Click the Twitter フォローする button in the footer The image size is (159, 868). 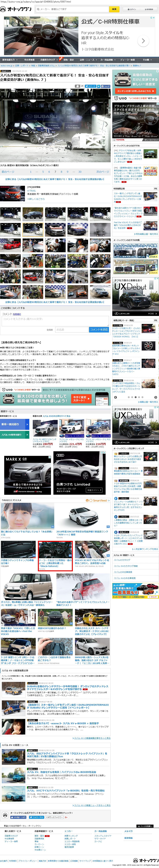click(36, 817)
